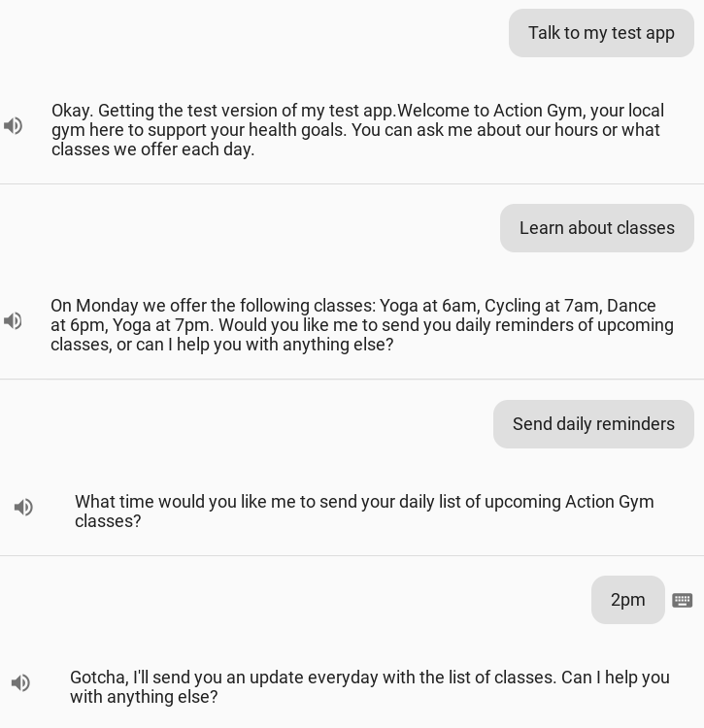Click the question asking what time to send

tap(364, 512)
